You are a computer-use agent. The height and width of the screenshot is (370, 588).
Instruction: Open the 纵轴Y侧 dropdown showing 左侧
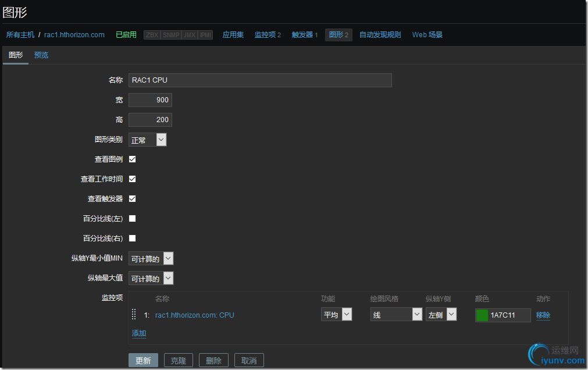(441, 315)
